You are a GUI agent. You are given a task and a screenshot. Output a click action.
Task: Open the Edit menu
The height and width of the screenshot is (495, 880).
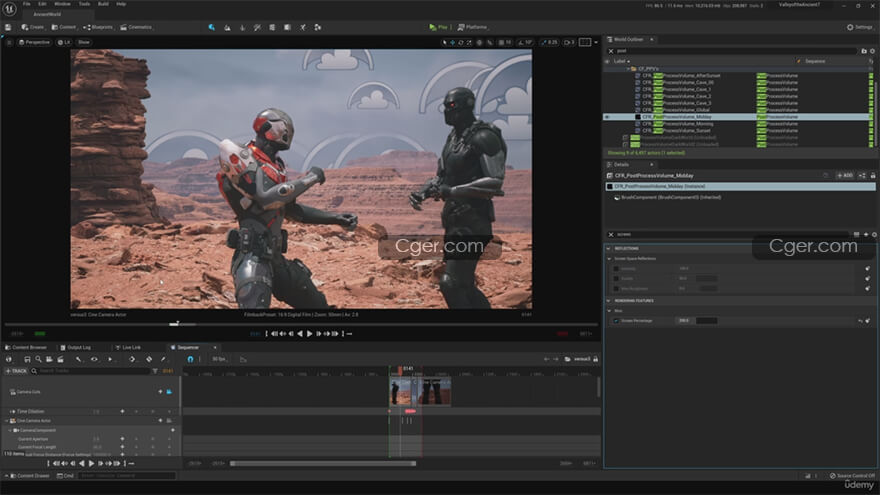(42, 4)
